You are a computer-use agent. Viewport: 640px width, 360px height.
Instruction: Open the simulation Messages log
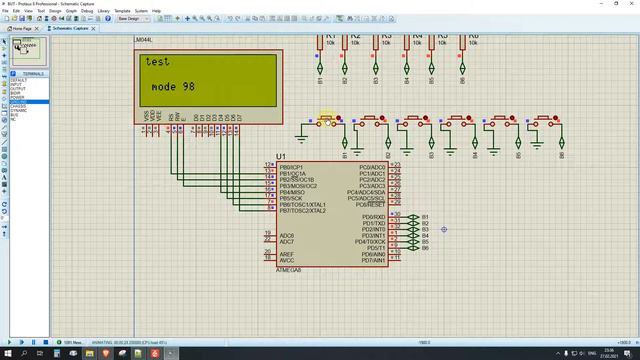tap(70, 342)
